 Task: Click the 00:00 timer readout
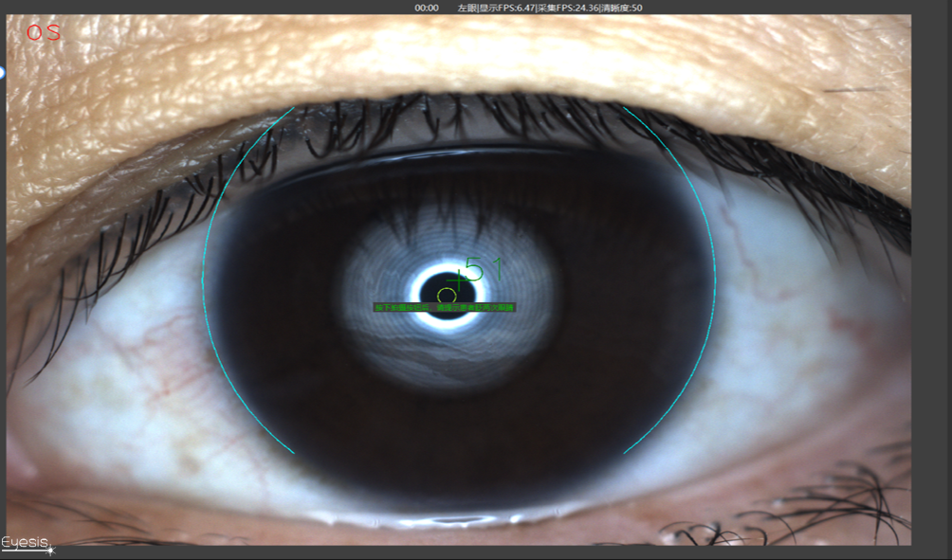tap(427, 8)
